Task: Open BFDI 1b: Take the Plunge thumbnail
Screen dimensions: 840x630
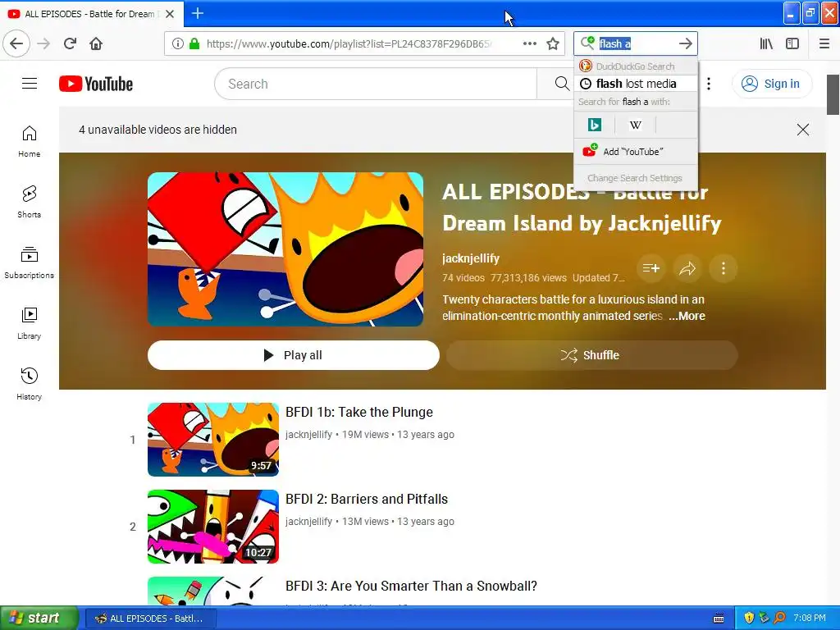Action: point(213,440)
